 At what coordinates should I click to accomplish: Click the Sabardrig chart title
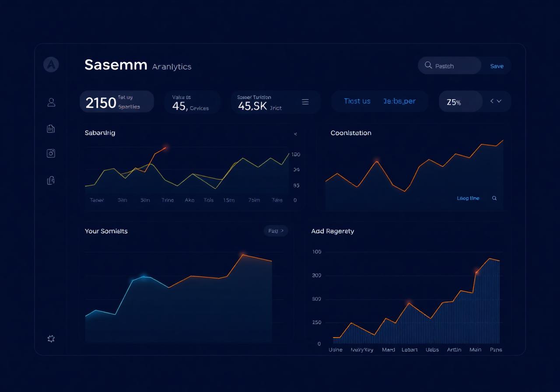(100, 133)
